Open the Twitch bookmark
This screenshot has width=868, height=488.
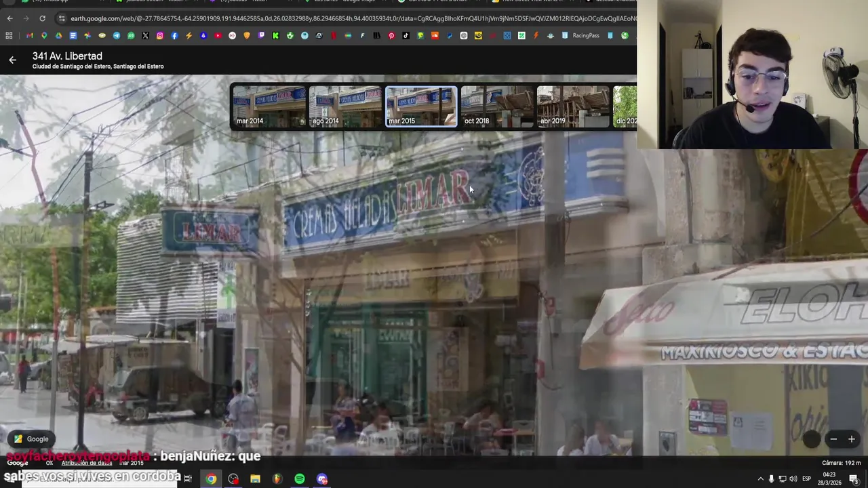click(x=261, y=35)
